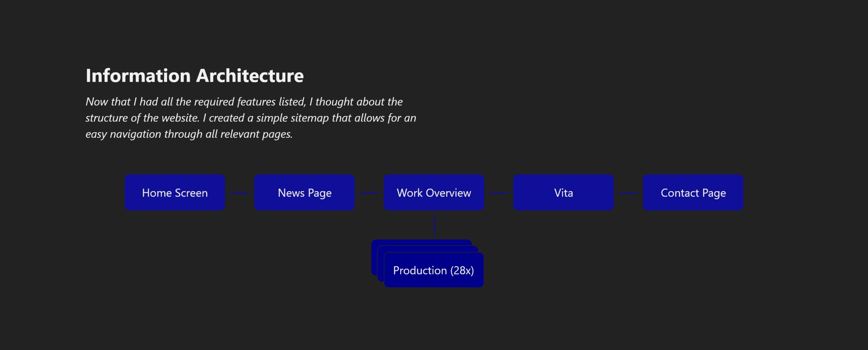Click the Information Architecture heading
Viewport: 868px width, 350px height.
click(195, 75)
